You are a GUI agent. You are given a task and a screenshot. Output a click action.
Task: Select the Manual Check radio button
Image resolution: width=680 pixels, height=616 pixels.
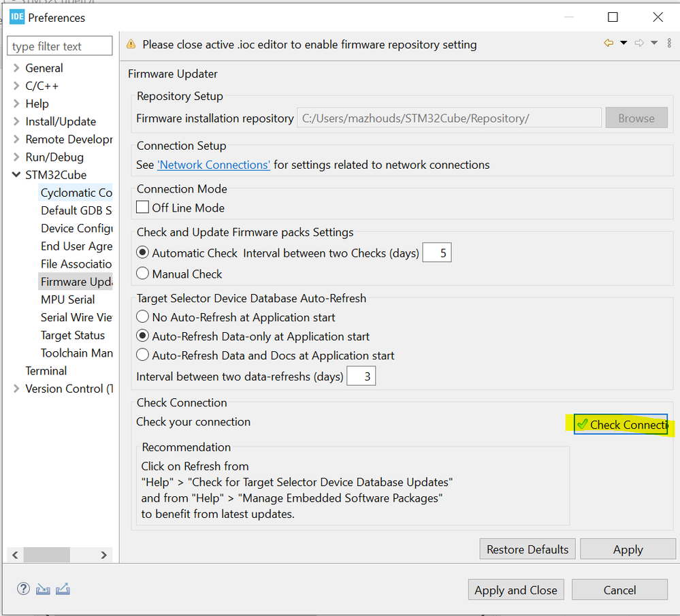(143, 274)
